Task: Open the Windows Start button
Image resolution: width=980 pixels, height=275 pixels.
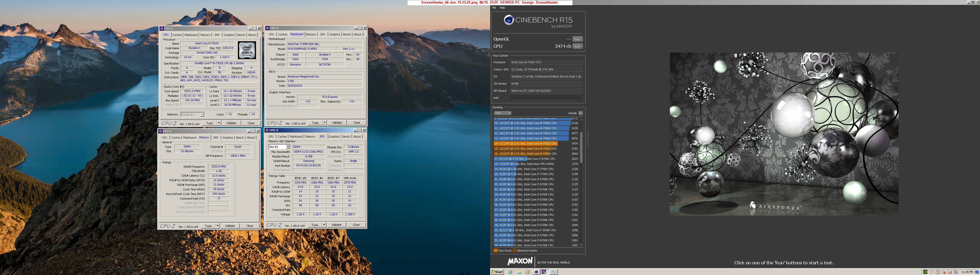Action: 497,272
